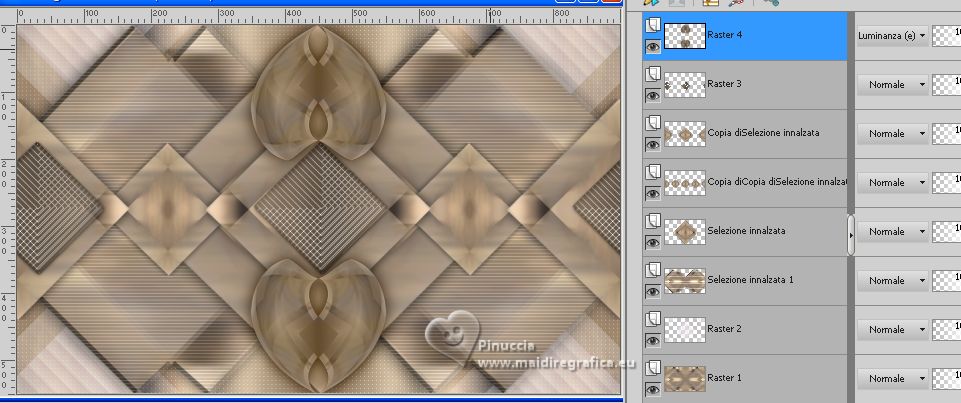Click the opacity slider of Raster 4
Screen dimensions: 961x403
tap(946, 36)
